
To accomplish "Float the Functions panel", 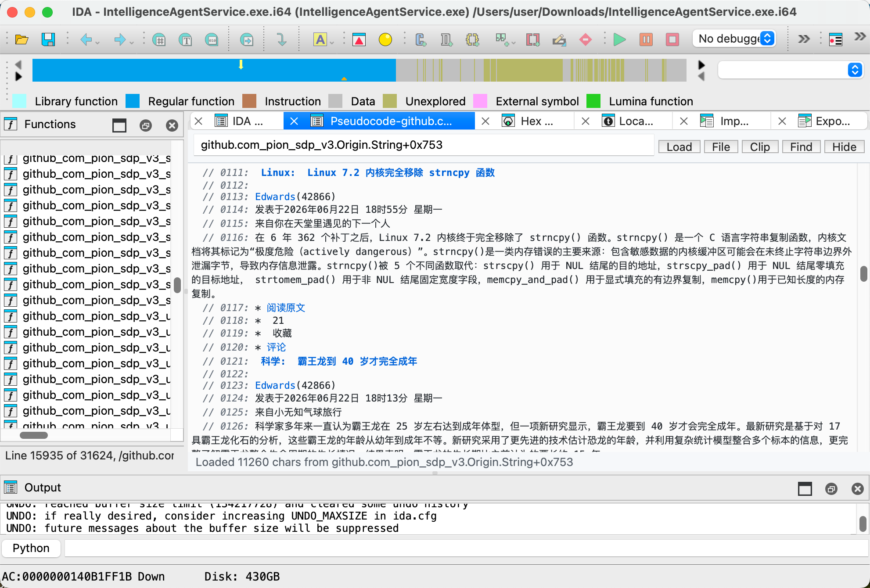I will (146, 126).
